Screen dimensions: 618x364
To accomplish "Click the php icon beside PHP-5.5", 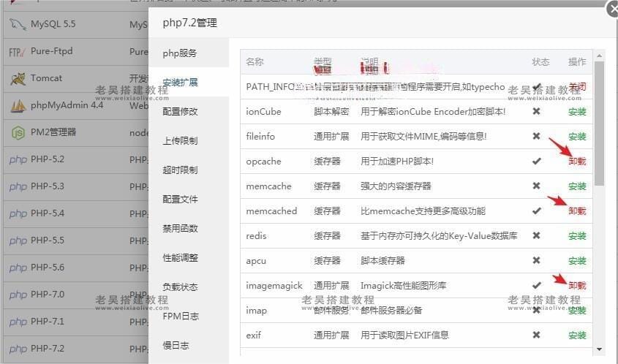I will coord(18,240).
